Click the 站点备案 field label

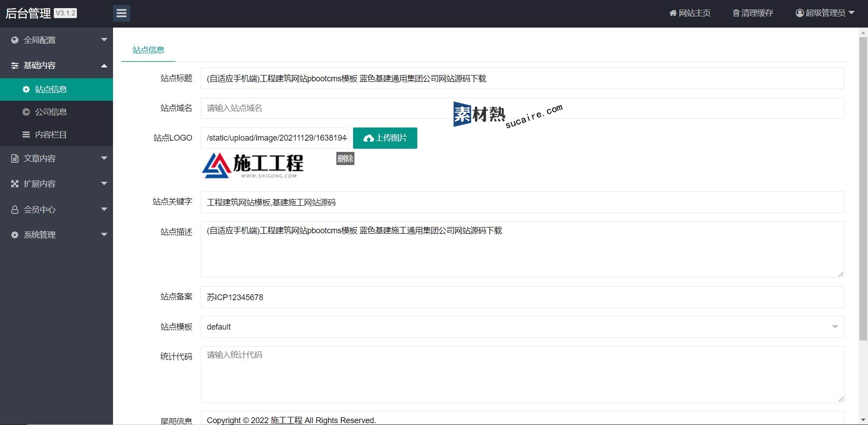(x=176, y=297)
